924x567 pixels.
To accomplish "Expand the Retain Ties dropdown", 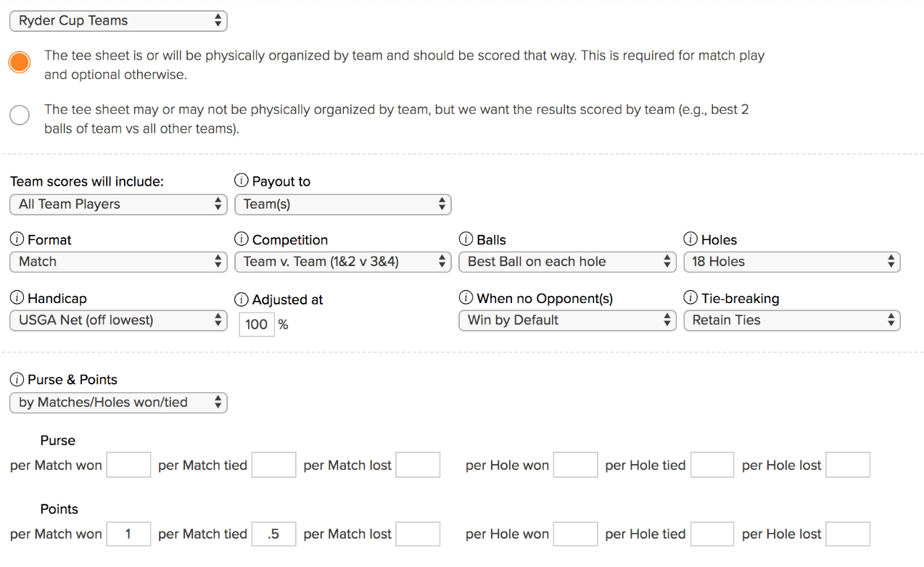I will (791, 320).
